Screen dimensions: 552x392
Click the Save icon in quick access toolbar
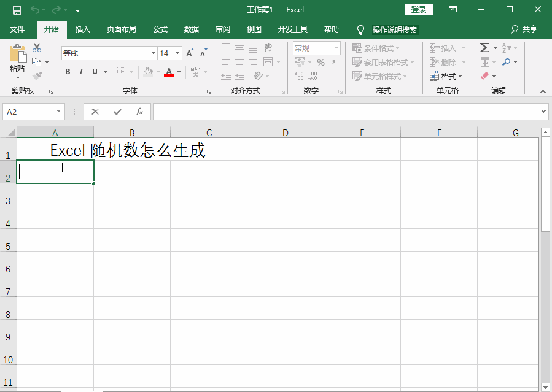click(17, 10)
